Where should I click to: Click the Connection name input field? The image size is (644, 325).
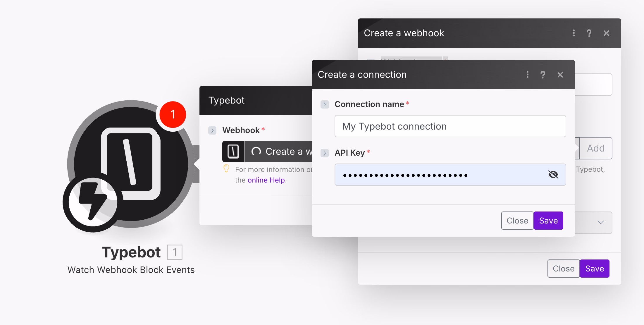(x=450, y=126)
